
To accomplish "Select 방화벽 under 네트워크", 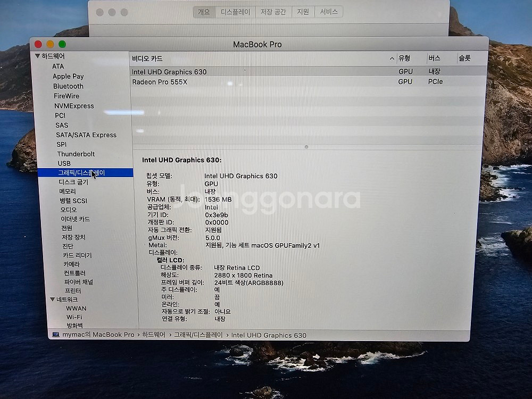I will (x=74, y=326).
